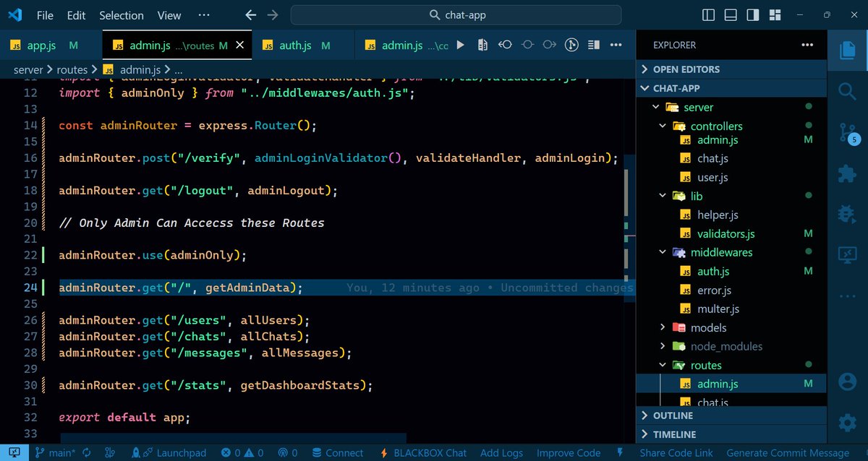Switch to the auth.js tab
The height and width of the screenshot is (461, 868).
click(x=304, y=45)
